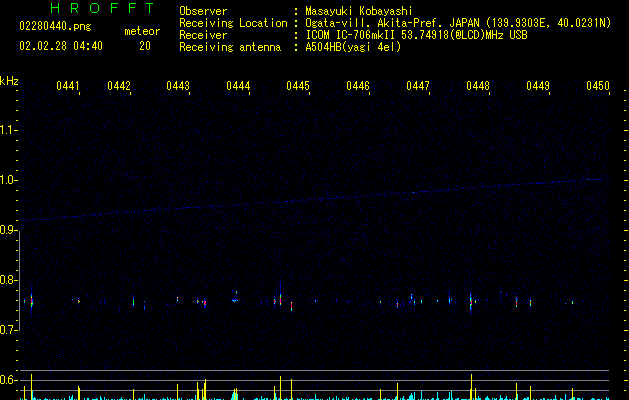Click the 0.9 kHz axis label
This screenshot has width=629, height=400.
pos(8,230)
